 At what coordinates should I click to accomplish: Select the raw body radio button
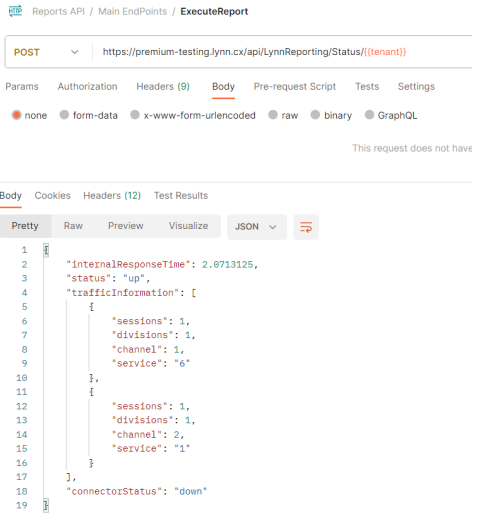(273, 115)
